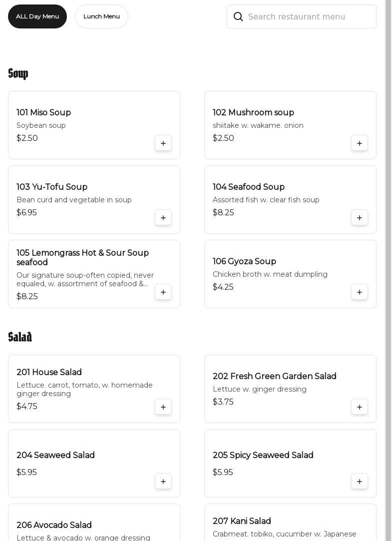Open 207 Kani Salad item details
The height and width of the screenshot is (541, 392).
click(x=242, y=521)
